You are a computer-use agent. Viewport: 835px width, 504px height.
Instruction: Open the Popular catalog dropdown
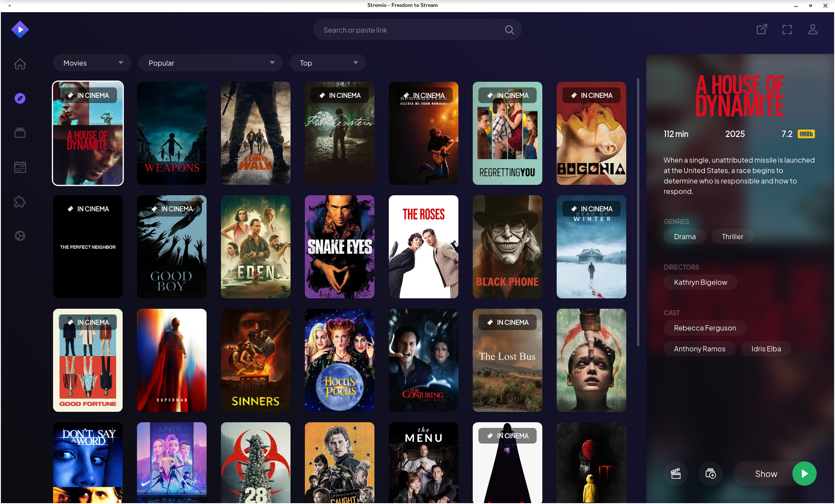point(210,63)
